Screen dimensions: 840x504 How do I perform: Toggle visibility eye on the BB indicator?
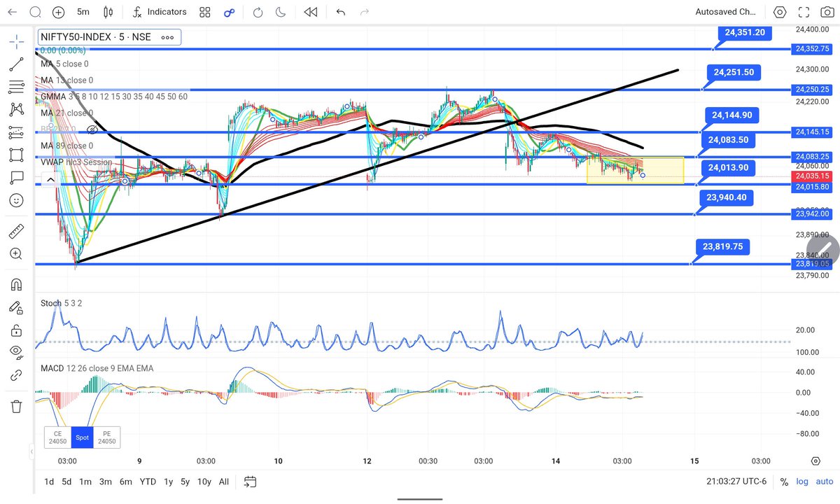point(92,129)
